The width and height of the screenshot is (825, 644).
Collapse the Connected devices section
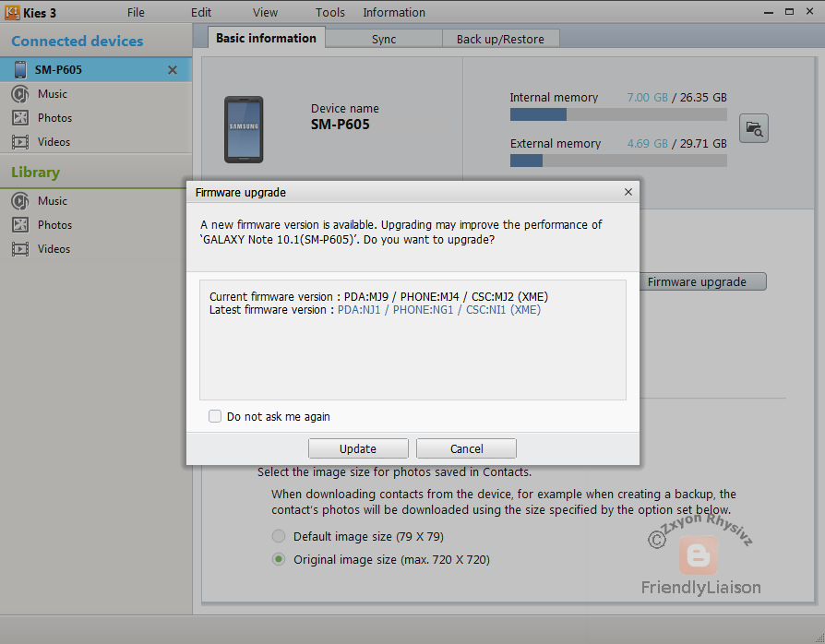(77, 41)
